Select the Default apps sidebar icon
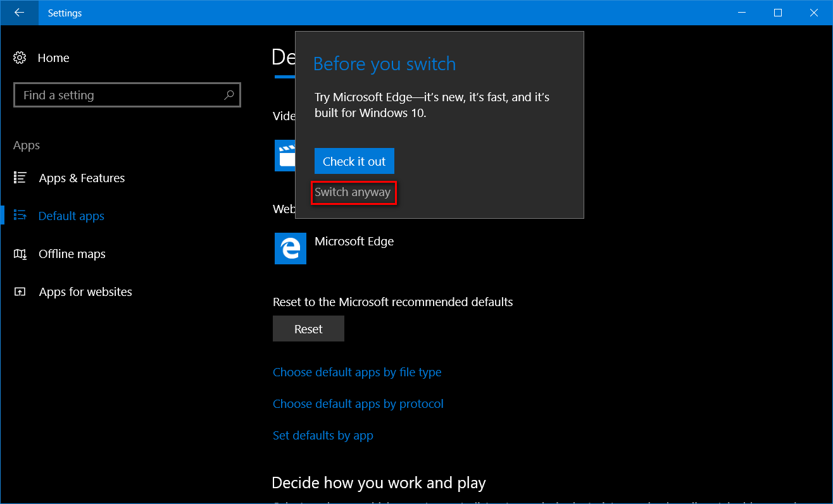 click(x=20, y=216)
